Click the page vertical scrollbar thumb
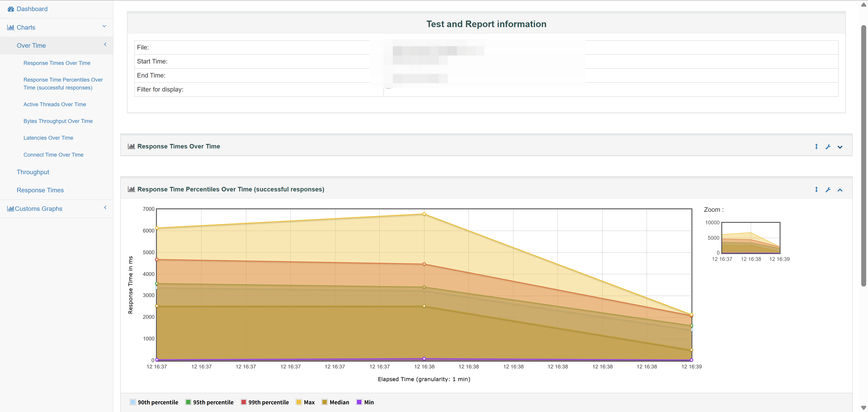The width and height of the screenshot is (868, 412). 863,156
